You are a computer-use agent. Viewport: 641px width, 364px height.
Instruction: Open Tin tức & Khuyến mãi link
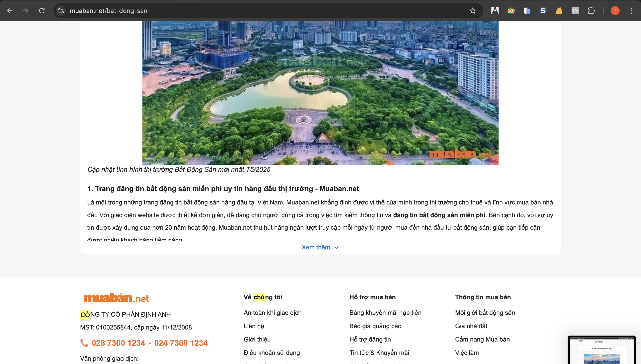379,353
